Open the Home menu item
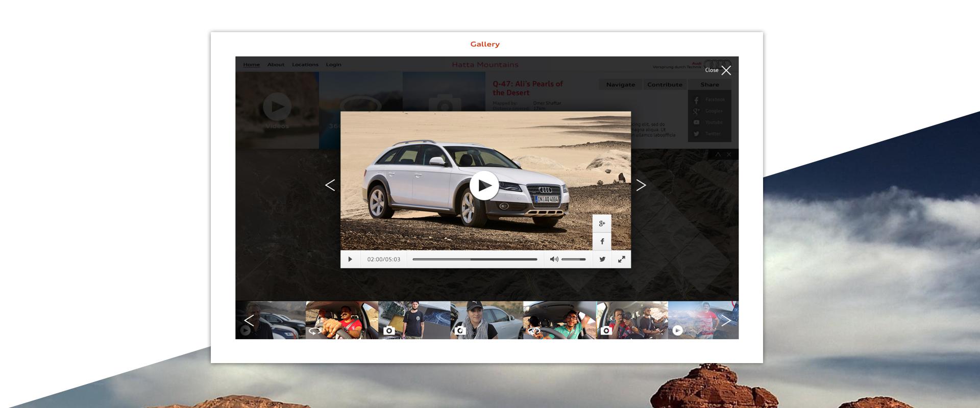Viewport: 980px width, 408px height. 251,65
